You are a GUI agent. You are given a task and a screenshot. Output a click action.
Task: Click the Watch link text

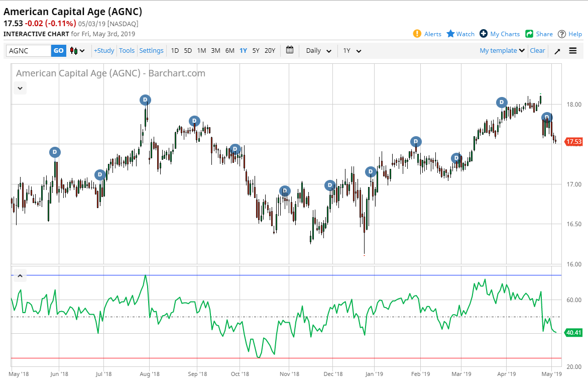coord(465,34)
